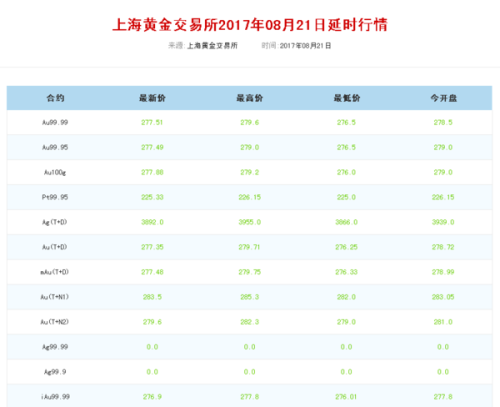Click the Au(T+N1) opening price 283.05

click(x=443, y=297)
